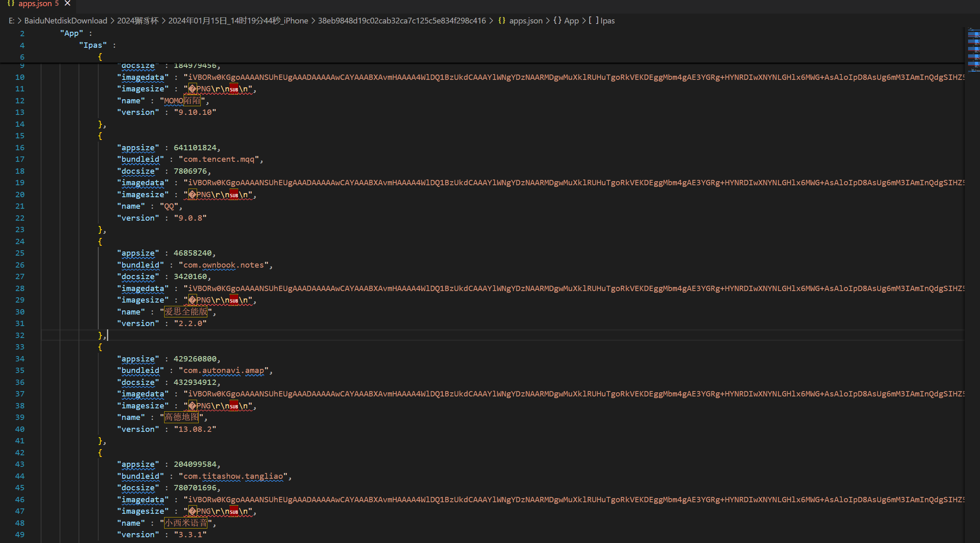Open the 38eb9848d19c02cab32ca7c125c5e834f298c416 breadcrumb folder
The width and height of the screenshot is (980, 543).
(402, 21)
